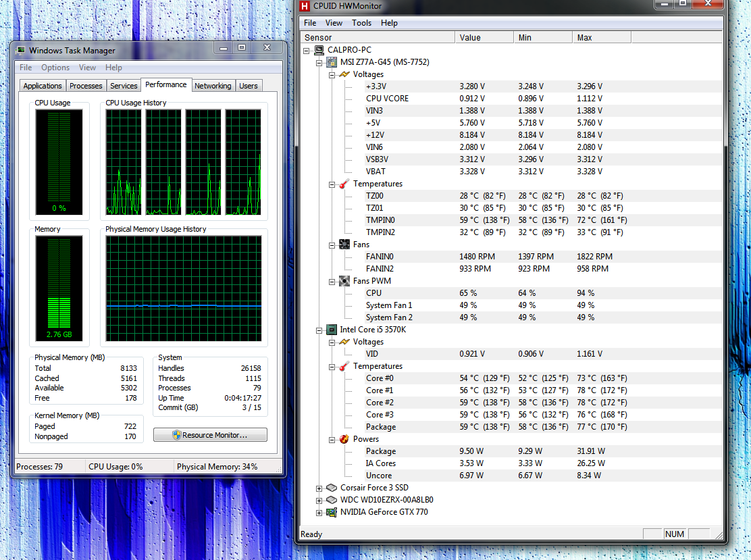Click the HWMonitor red H title bar icon
Screen dimensions: 751x560
[305, 6]
